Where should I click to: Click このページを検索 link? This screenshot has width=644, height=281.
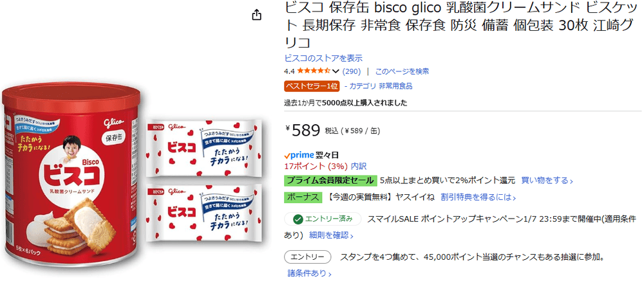click(x=402, y=71)
